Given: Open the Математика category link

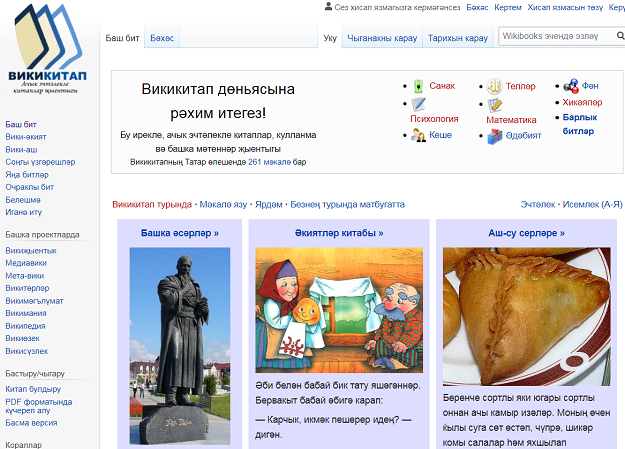Looking at the screenshot, I should [511, 120].
